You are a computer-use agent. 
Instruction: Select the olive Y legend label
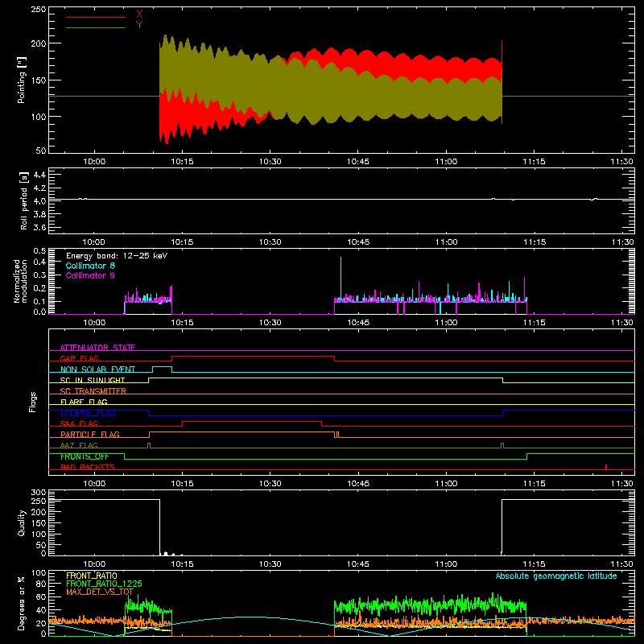pyautogui.click(x=139, y=25)
